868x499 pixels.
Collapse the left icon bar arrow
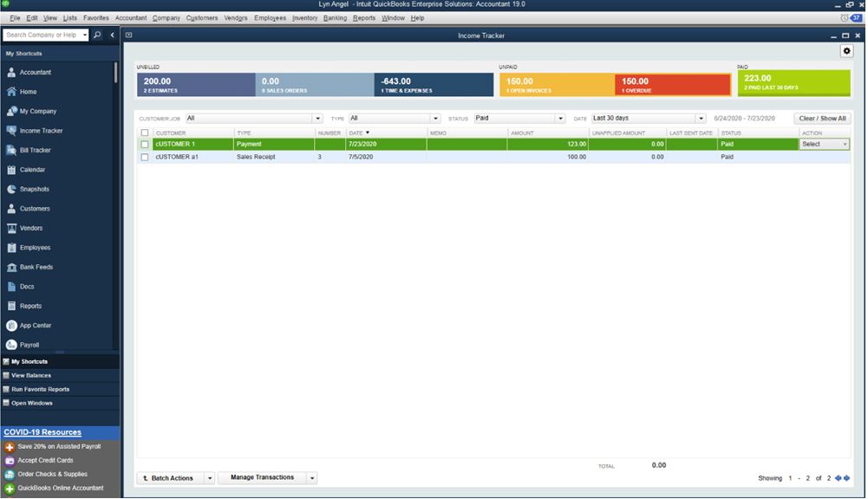(x=113, y=35)
